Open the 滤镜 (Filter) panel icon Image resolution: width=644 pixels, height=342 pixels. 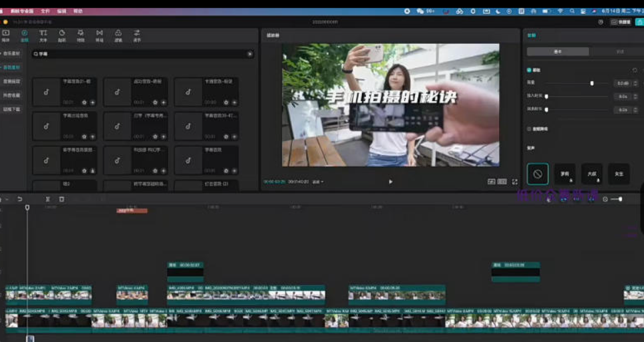[x=118, y=34]
